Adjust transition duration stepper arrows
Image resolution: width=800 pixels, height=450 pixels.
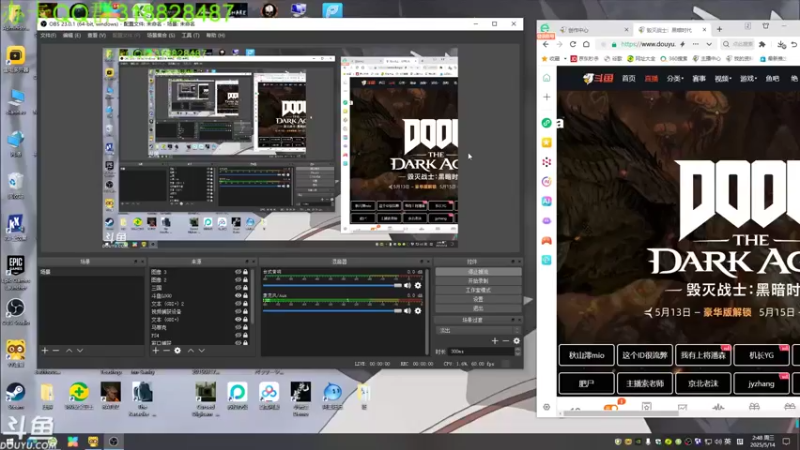(x=518, y=352)
